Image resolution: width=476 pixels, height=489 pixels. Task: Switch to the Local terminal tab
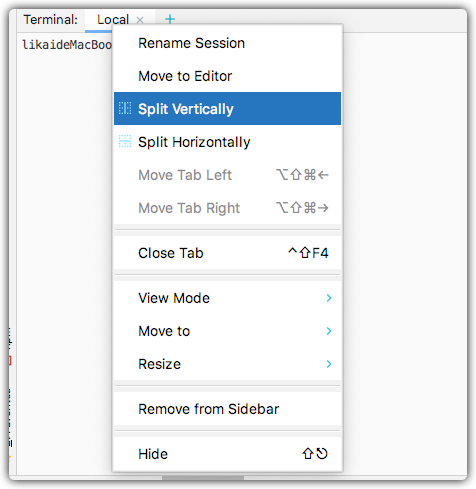coord(113,20)
